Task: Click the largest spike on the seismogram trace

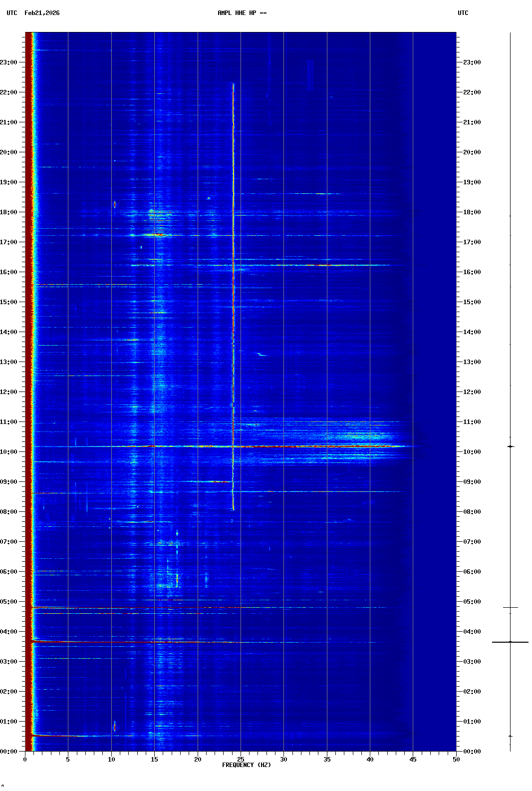Action: [x=510, y=642]
